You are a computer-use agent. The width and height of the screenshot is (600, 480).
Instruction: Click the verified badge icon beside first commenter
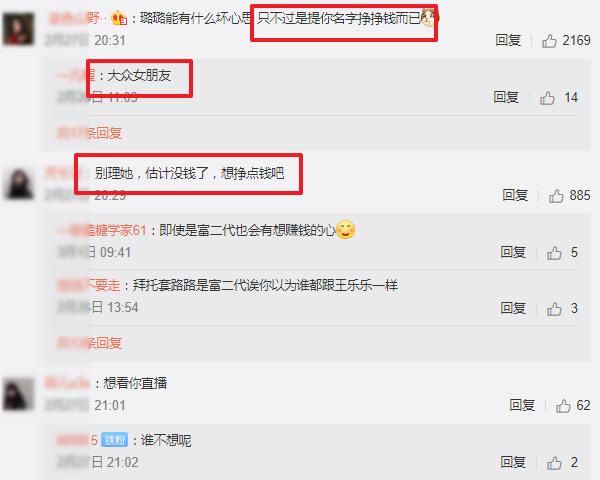(119, 18)
